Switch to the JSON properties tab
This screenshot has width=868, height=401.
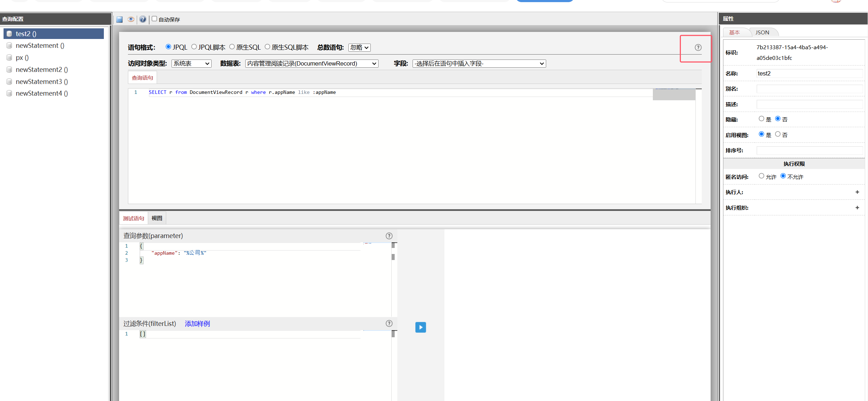762,32
